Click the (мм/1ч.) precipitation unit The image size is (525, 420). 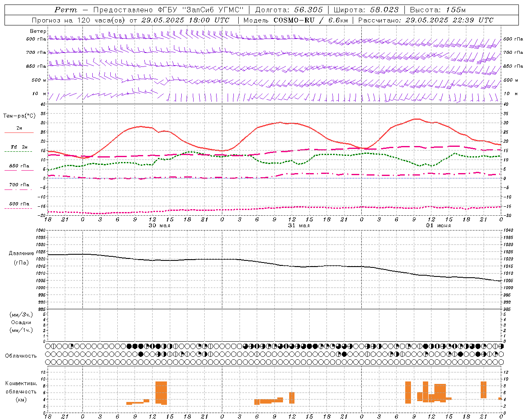(x=21, y=330)
